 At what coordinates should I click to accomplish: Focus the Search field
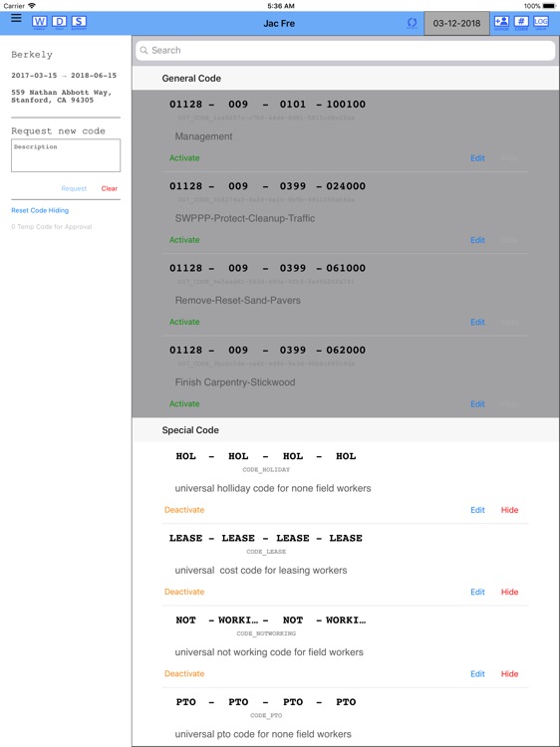pyautogui.click(x=346, y=51)
